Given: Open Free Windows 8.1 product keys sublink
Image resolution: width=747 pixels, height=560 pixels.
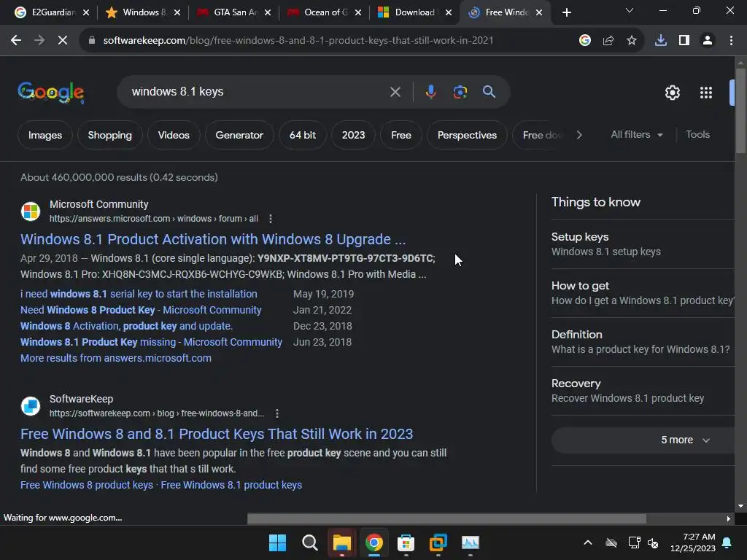Looking at the screenshot, I should pos(231,485).
